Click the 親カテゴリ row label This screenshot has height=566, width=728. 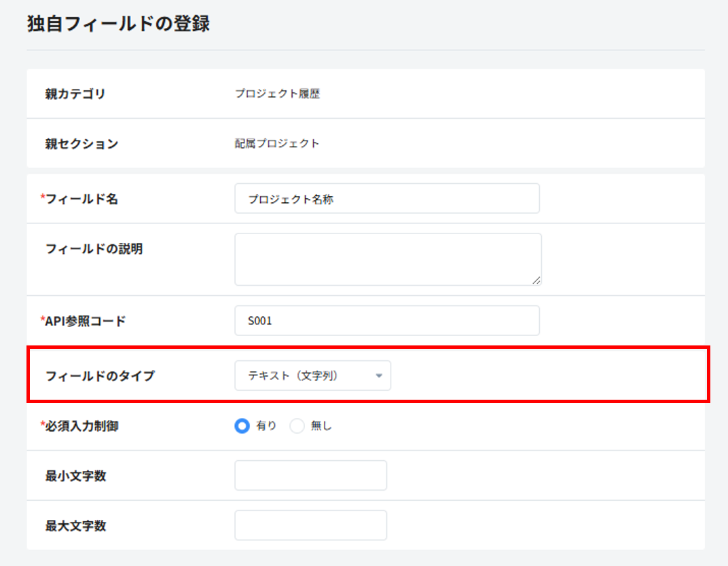(75, 94)
